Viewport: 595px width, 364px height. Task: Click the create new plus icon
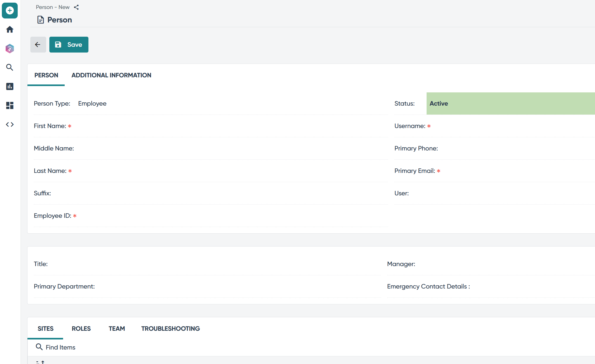point(10,11)
